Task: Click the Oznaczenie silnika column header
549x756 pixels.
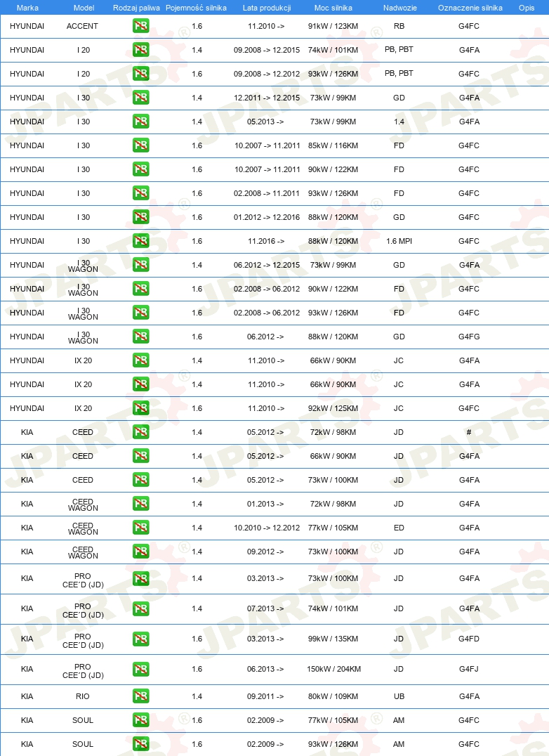Action: click(470, 8)
